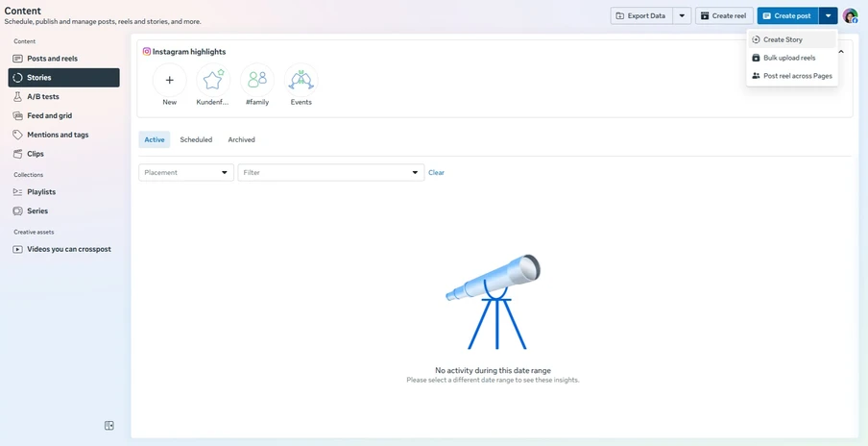Open the #family highlight

coord(257,81)
